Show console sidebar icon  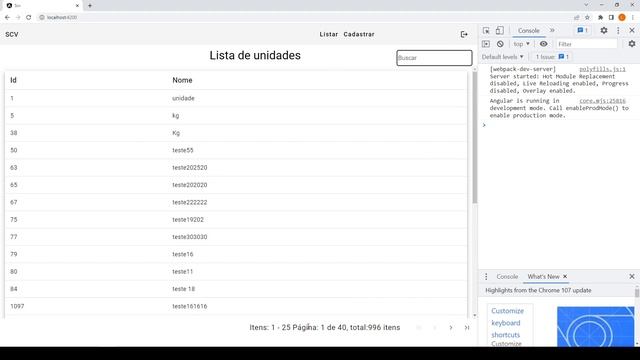coord(486,44)
